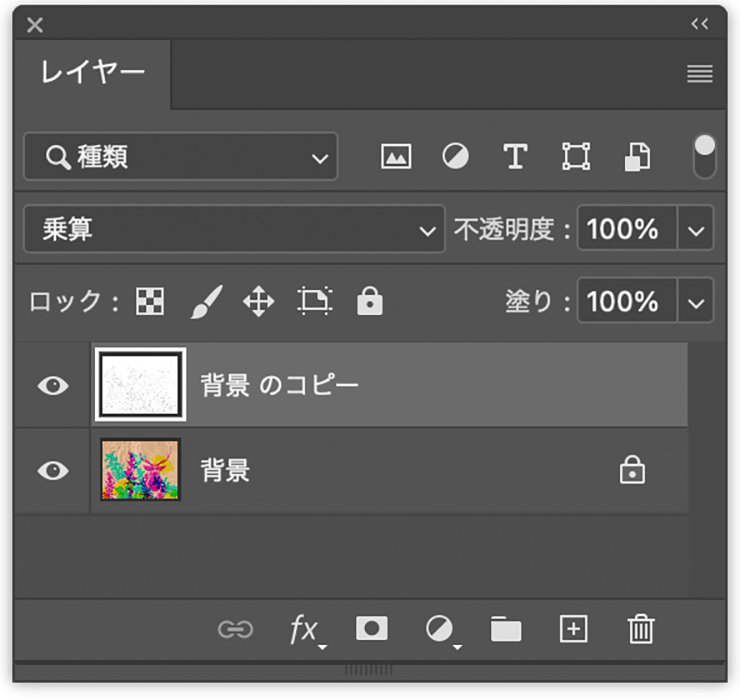The width and height of the screenshot is (740, 700).
Task: Filter for shape layers
Action: tap(576, 157)
